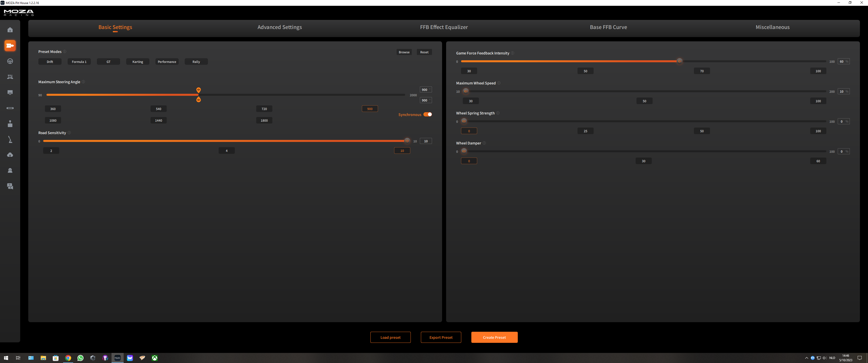Screen dimensions: 868x363
Task: Open the dashboard display settings page
Action: (10, 93)
